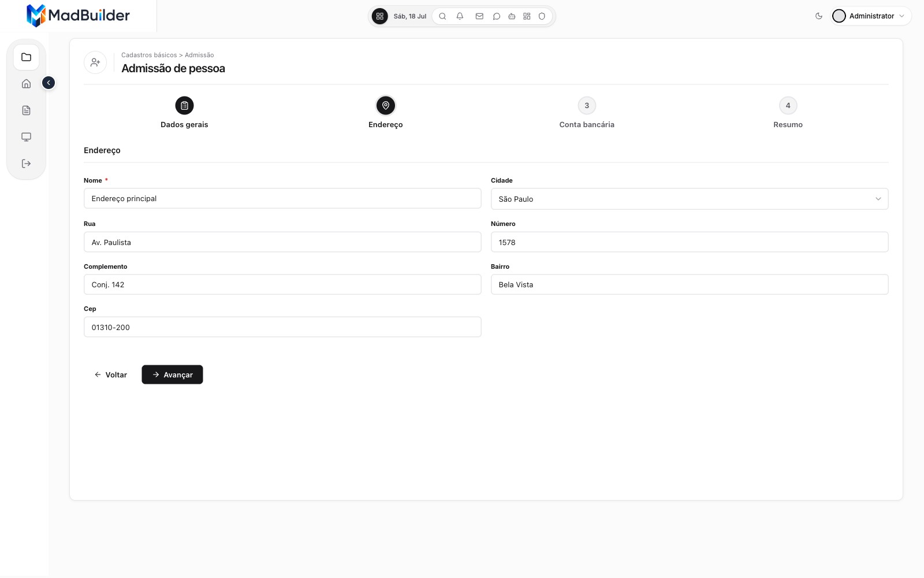The width and height of the screenshot is (924, 578).
Task: Click the folder icon in the sidebar
Action: tap(26, 57)
